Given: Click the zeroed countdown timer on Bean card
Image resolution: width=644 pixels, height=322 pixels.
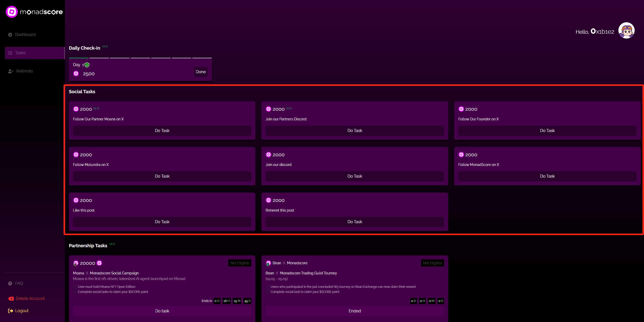Looking at the screenshot, I should (427, 301).
